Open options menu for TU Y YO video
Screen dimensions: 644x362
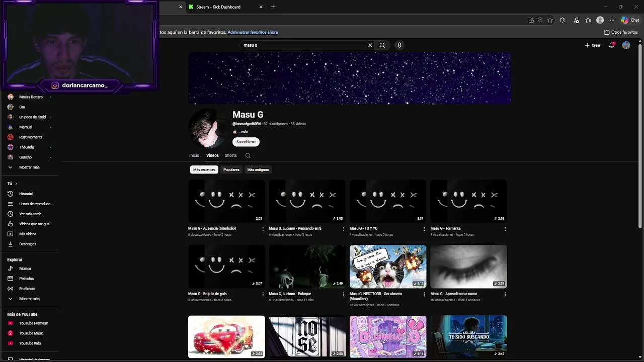pyautogui.click(x=424, y=229)
